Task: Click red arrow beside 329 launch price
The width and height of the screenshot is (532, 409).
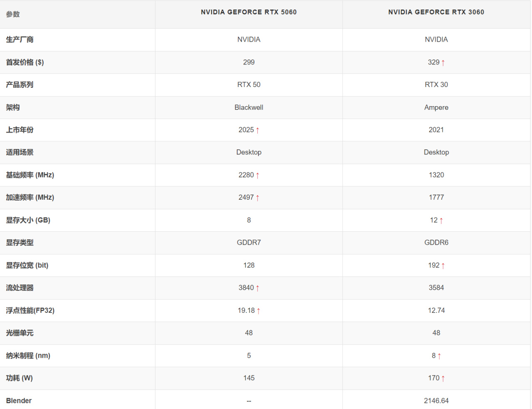Action: pyautogui.click(x=443, y=63)
